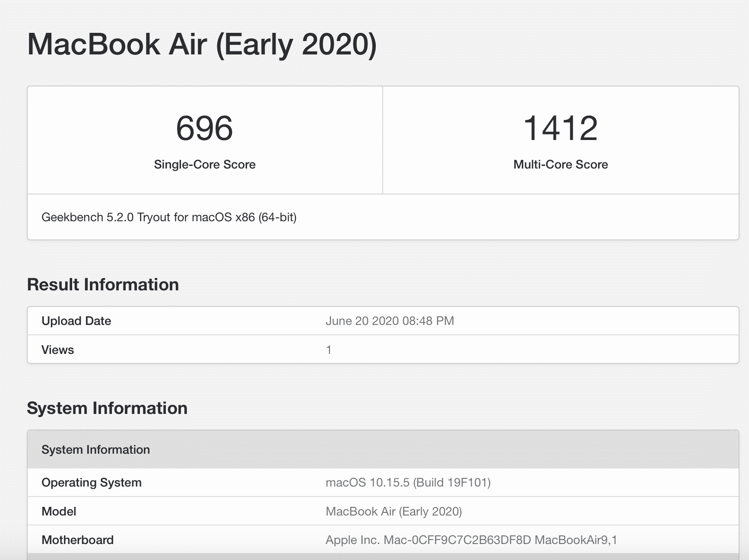Select the view count value 1
749x560 pixels.
328,350
